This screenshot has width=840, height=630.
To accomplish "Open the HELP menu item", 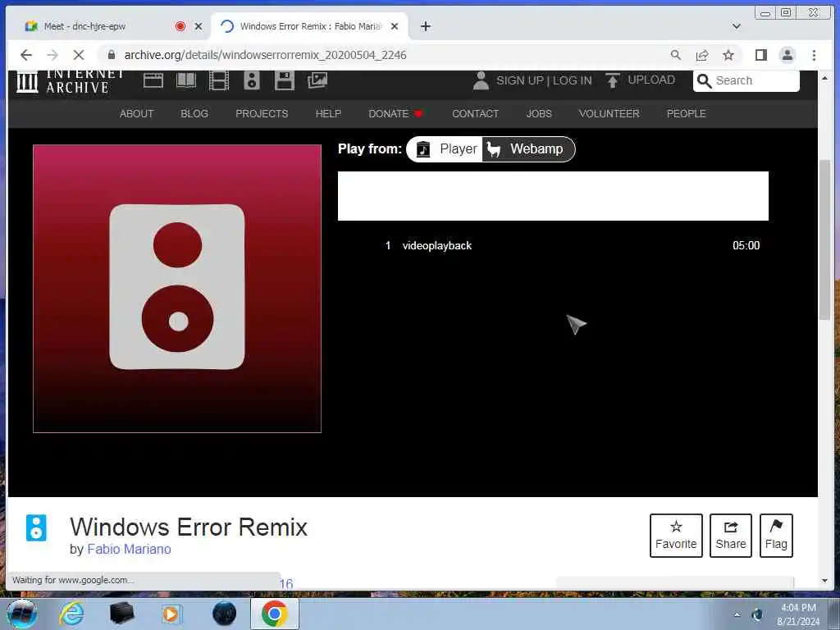I will [x=328, y=113].
